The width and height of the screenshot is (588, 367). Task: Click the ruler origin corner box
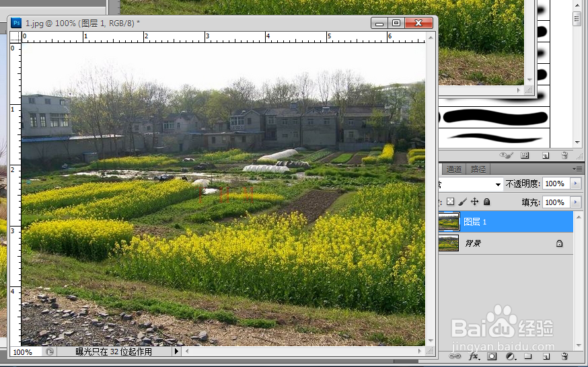tap(15, 37)
